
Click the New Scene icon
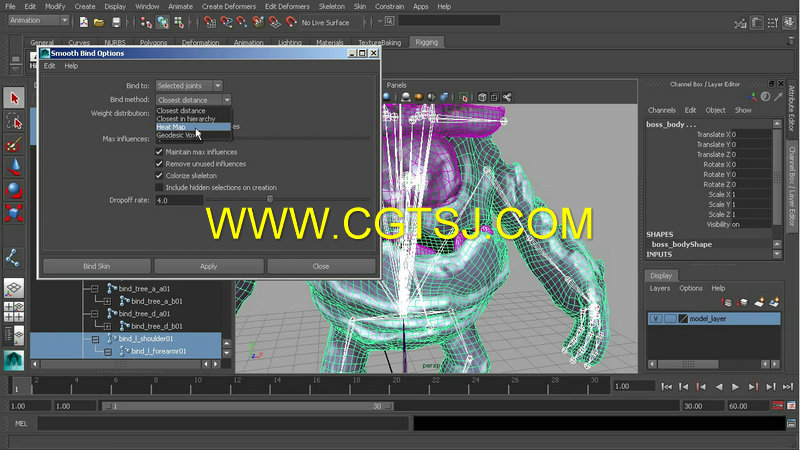pos(84,22)
